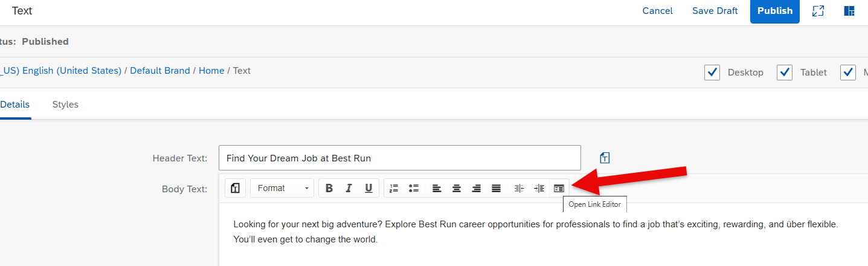This screenshot has height=266, width=868.
Task: Click Save Draft
Action: [715, 11]
